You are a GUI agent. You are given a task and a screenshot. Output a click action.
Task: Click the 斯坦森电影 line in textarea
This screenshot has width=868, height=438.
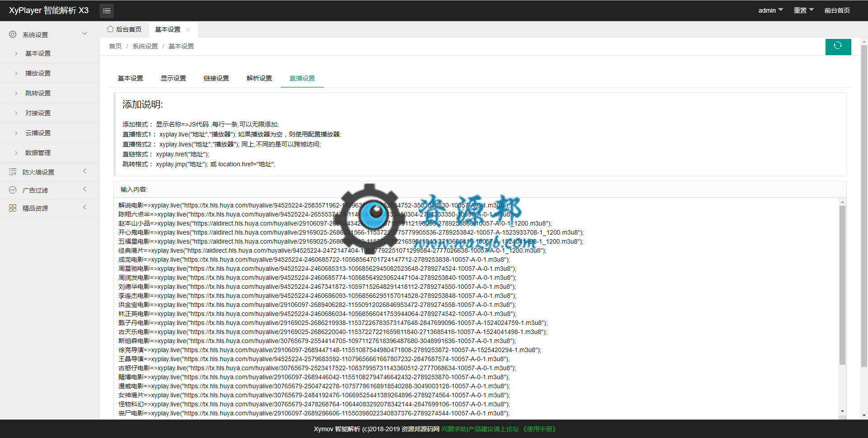coord(317,341)
